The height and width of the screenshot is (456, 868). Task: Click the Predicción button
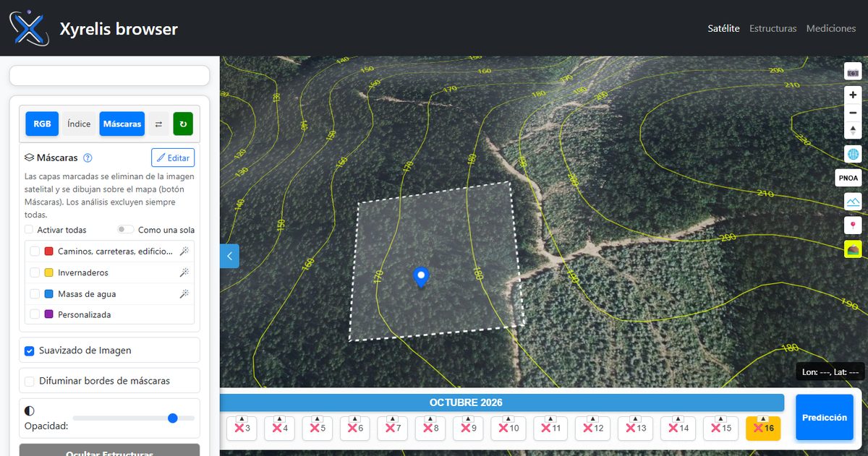click(x=825, y=417)
